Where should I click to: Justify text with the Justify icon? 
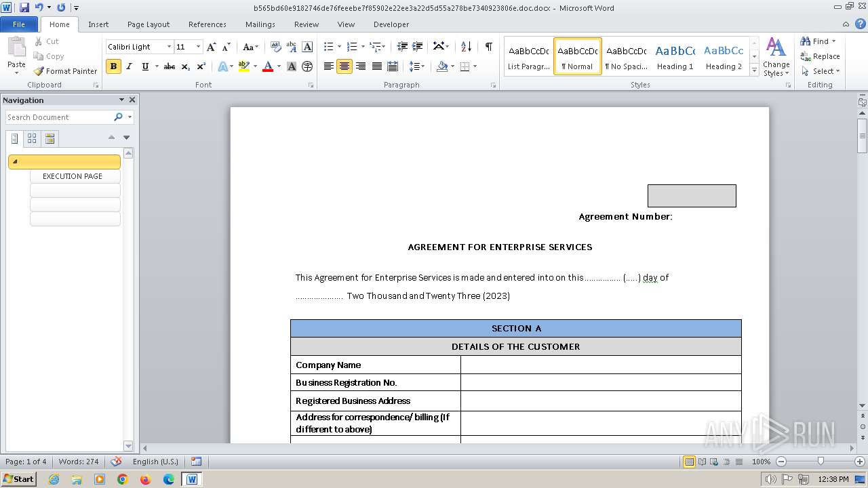click(376, 66)
